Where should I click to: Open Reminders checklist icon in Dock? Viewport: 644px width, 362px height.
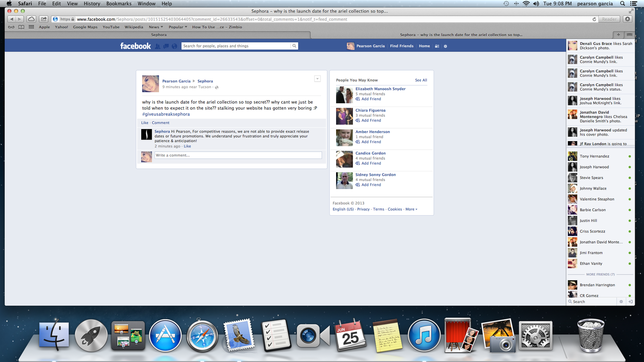[x=276, y=335]
